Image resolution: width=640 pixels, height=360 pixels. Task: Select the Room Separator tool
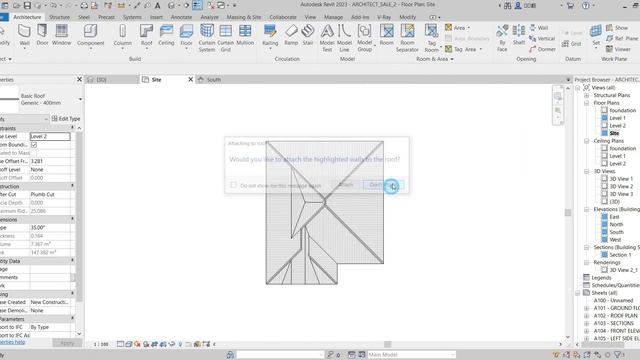tap(407, 38)
